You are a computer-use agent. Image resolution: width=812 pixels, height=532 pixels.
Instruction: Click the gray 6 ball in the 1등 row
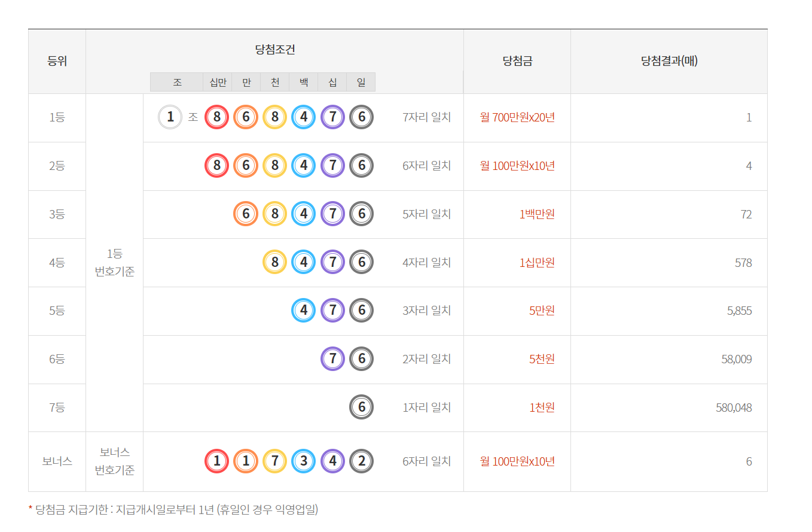[x=362, y=117]
